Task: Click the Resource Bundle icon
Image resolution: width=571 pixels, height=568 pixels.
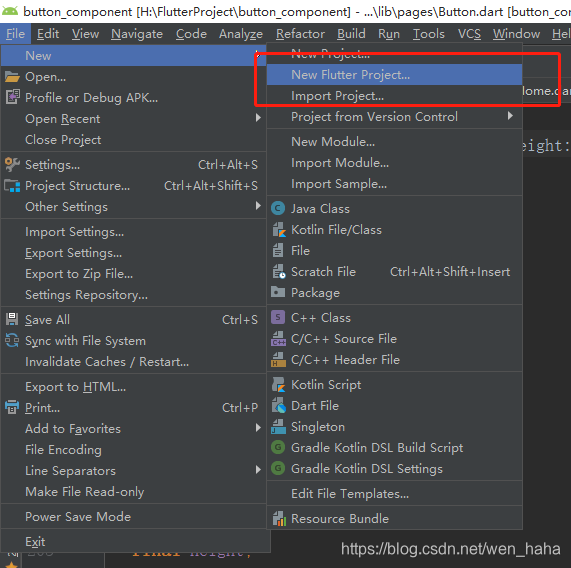Action: 279,518
